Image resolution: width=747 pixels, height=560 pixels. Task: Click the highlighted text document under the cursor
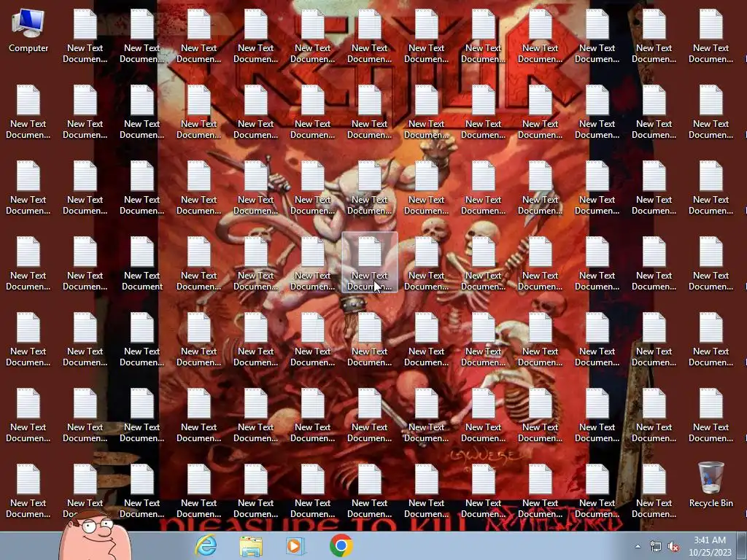coord(370,262)
